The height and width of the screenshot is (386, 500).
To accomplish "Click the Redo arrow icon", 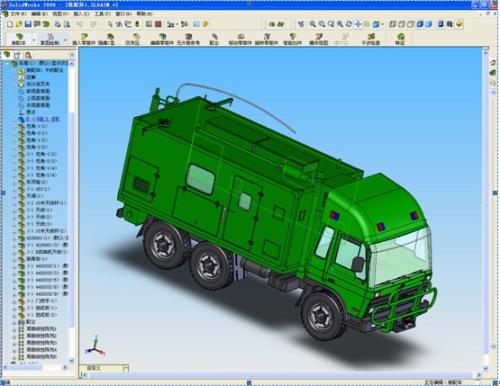I will tap(93, 24).
